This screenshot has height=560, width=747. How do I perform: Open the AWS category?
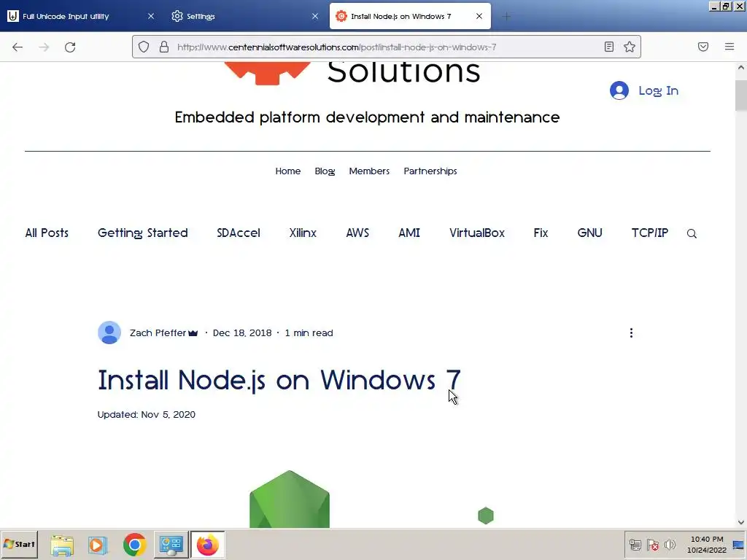[x=357, y=233]
